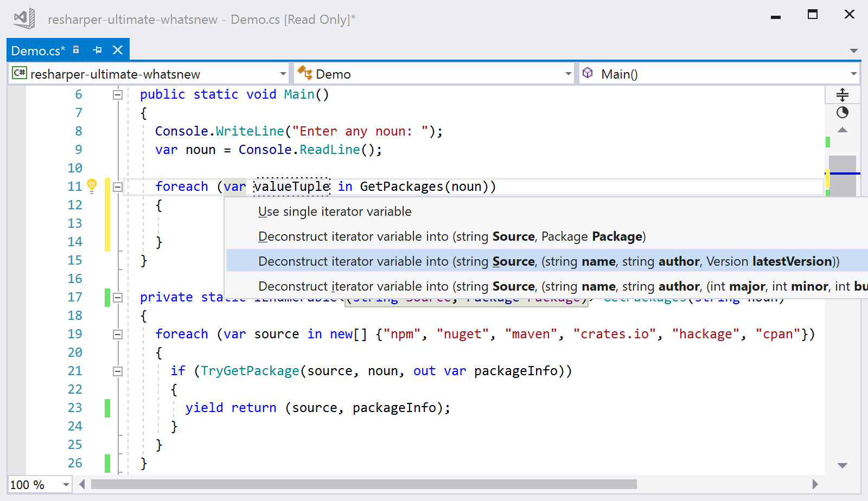The width and height of the screenshot is (868, 501).
Task: Collapse the GetPackages method at line 17
Action: click(117, 298)
